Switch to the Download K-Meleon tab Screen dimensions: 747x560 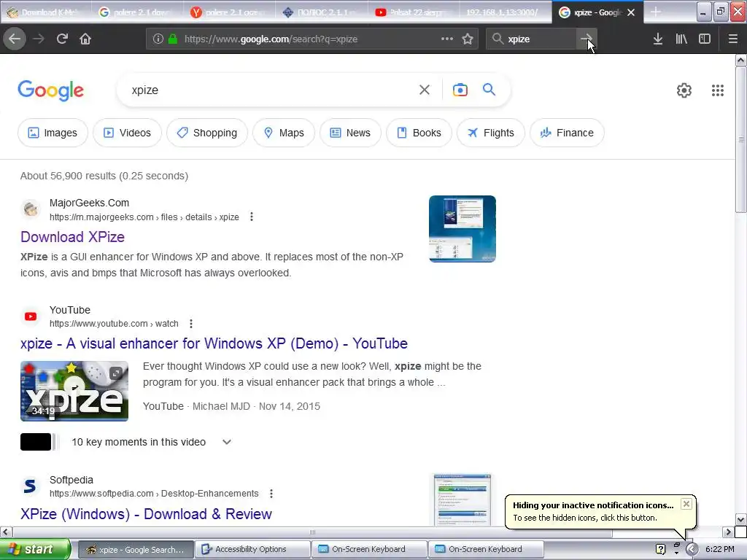point(45,12)
